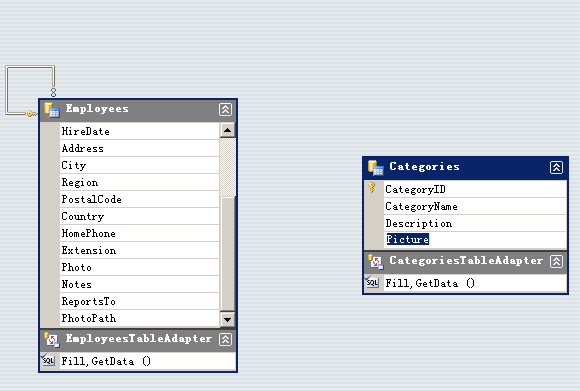Select the Region column
Viewport: 580px width, 391px height.
pyautogui.click(x=139, y=182)
